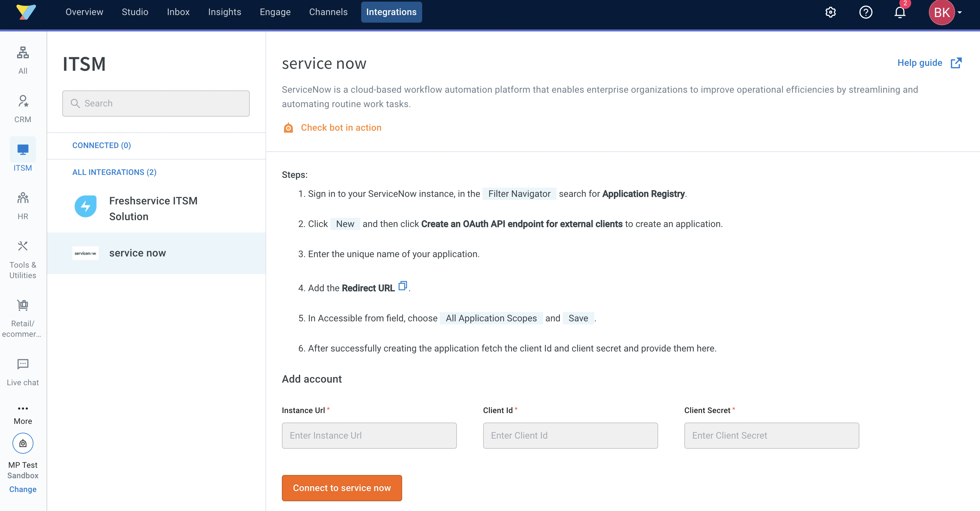The height and width of the screenshot is (511, 980).
Task: Click the service now page title
Action: click(x=324, y=63)
